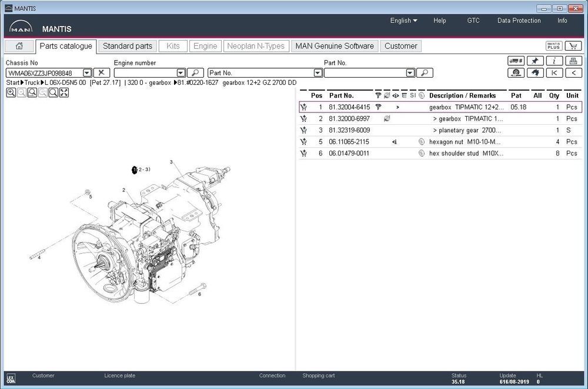Viewport: 588px width, 389px height.
Task: Click Pat value 05.18 in row 1
Action: 518,107
